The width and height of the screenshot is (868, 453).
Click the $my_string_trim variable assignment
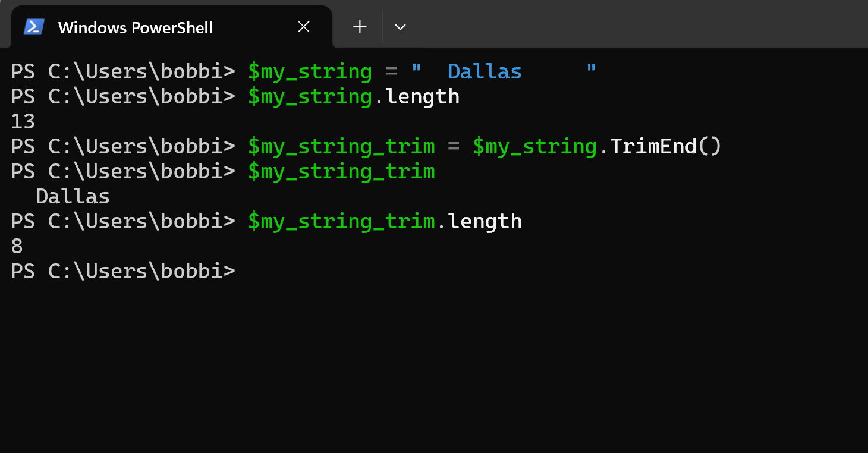pos(341,146)
